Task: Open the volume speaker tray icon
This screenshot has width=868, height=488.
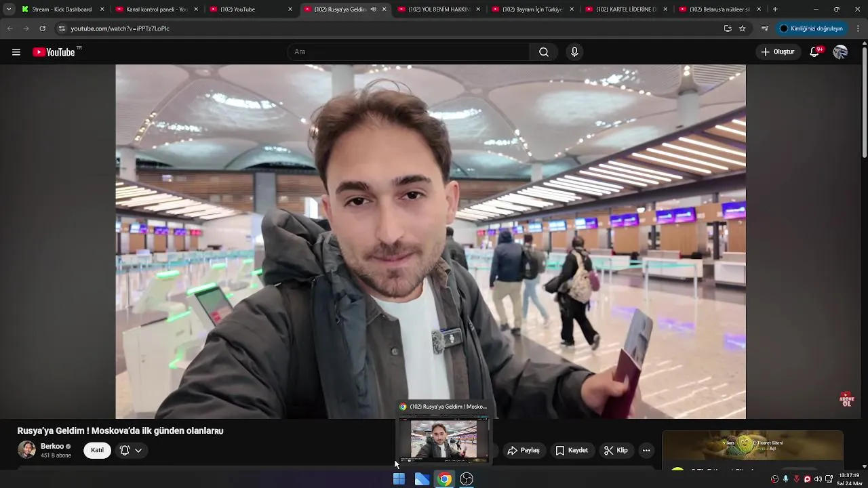Action: point(818,479)
